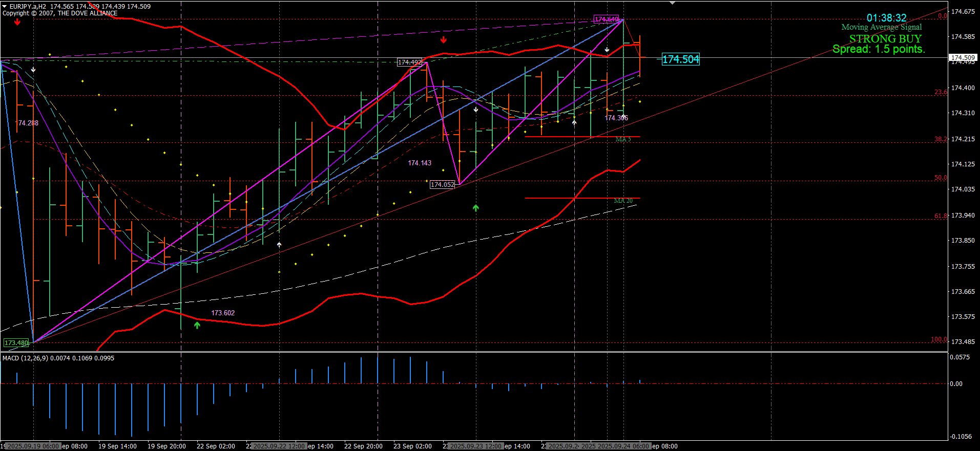The height and width of the screenshot is (451, 980).
Task: Click the white down arrow near the 174.649 peak
Action: [x=607, y=50]
